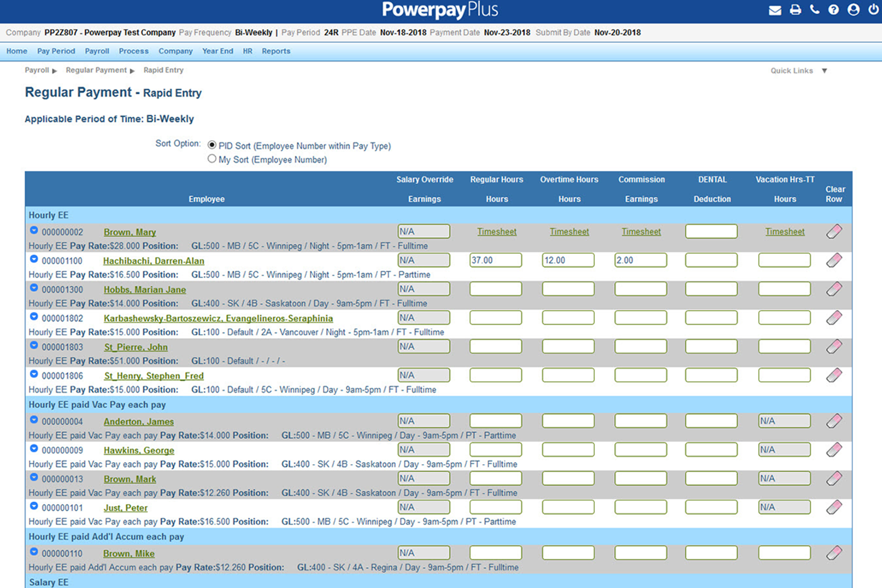
Task: Open Hachibachi, Darren-Alan employee link
Action: coord(154,261)
